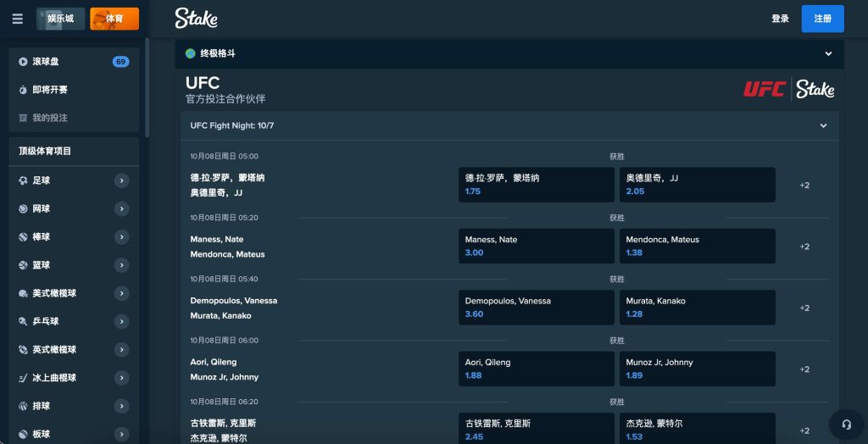Expand 网球 submenu arrow
Viewport: 868px width, 444px height.
tap(122, 208)
